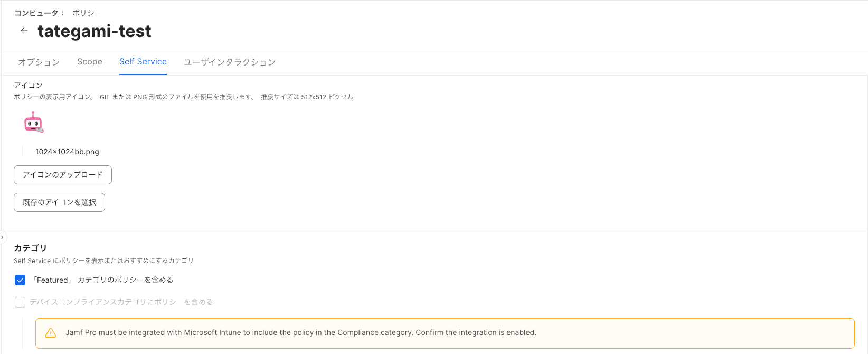This screenshot has height=354, width=868.
Task: Click the 「Featured」 カテゴリのポリシーを含める label
Action: [103, 280]
